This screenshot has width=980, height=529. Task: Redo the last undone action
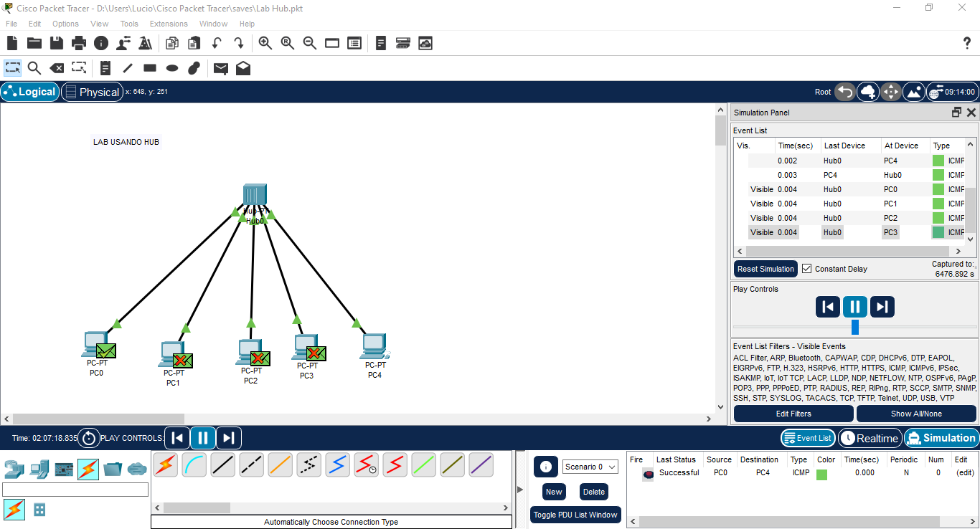pos(238,43)
